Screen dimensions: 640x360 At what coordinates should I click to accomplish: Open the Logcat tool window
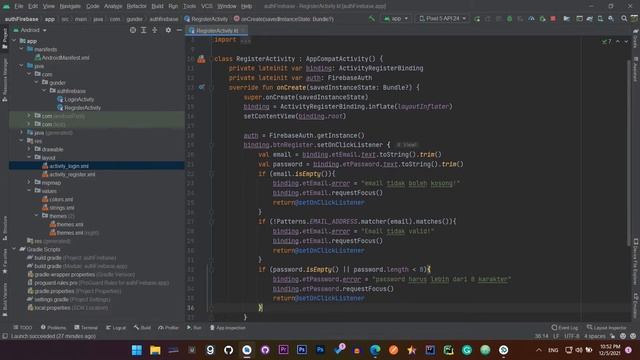(116, 328)
